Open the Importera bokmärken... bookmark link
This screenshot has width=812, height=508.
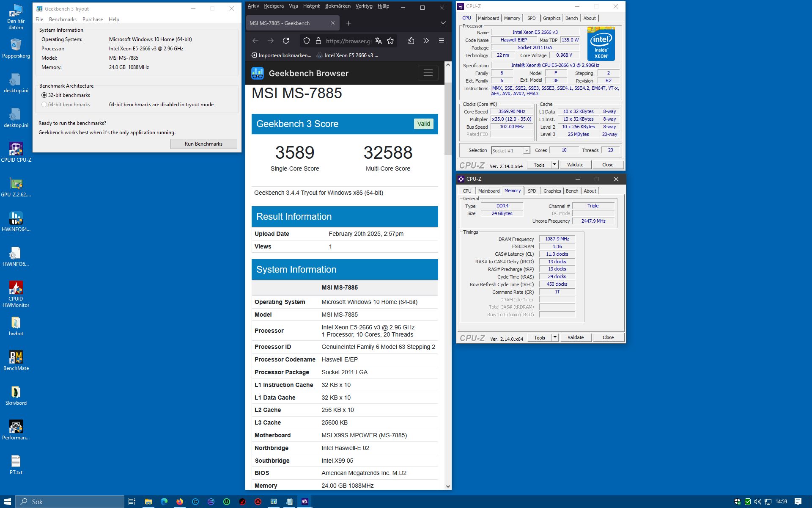(x=281, y=55)
